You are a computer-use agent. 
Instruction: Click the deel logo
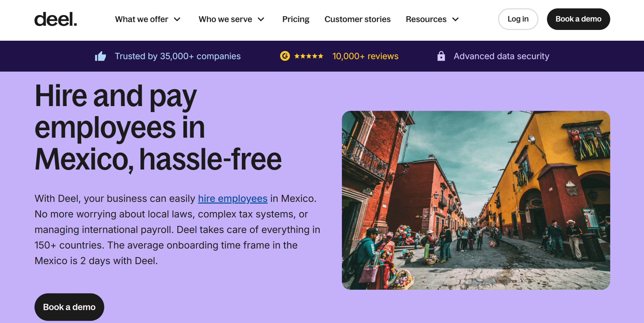coord(56,19)
